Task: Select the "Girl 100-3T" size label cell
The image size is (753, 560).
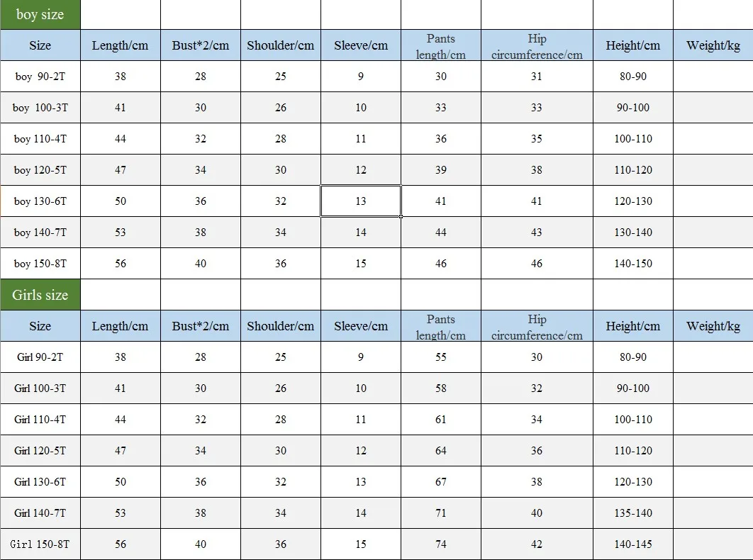Action: pyautogui.click(x=40, y=388)
